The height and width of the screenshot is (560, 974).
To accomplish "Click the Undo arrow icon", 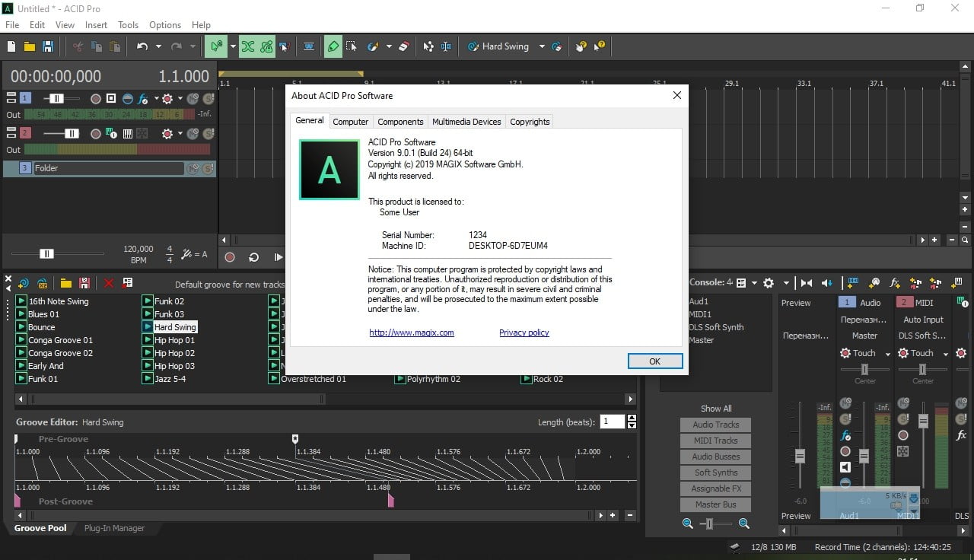I will [x=142, y=46].
